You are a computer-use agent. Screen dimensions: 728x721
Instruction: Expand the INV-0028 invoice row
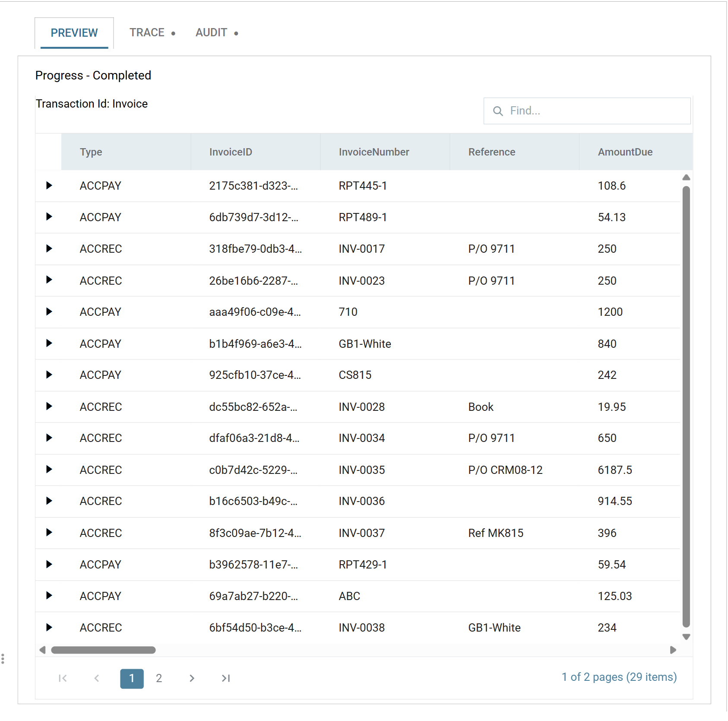coord(49,407)
